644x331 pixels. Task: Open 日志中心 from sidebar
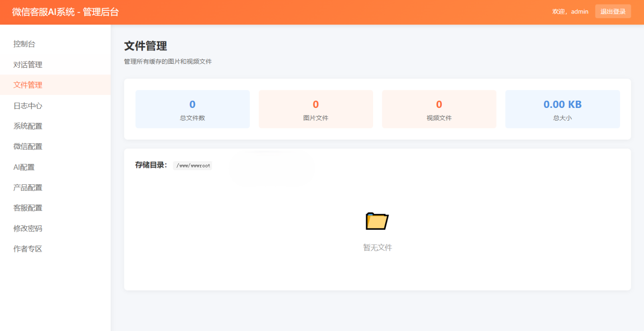point(28,106)
